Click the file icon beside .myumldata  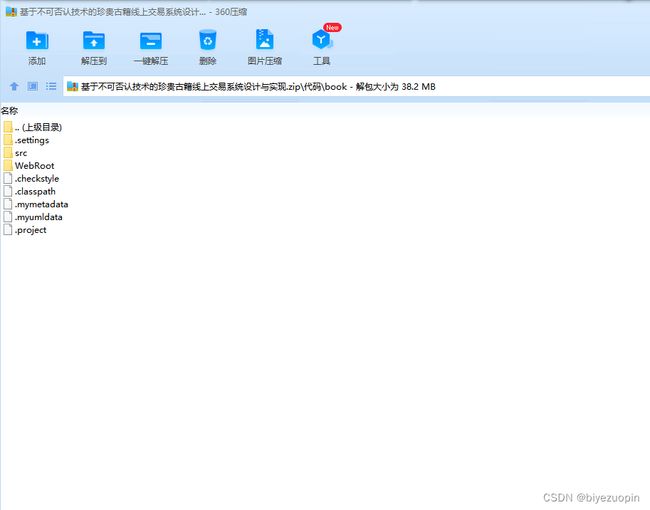point(8,217)
